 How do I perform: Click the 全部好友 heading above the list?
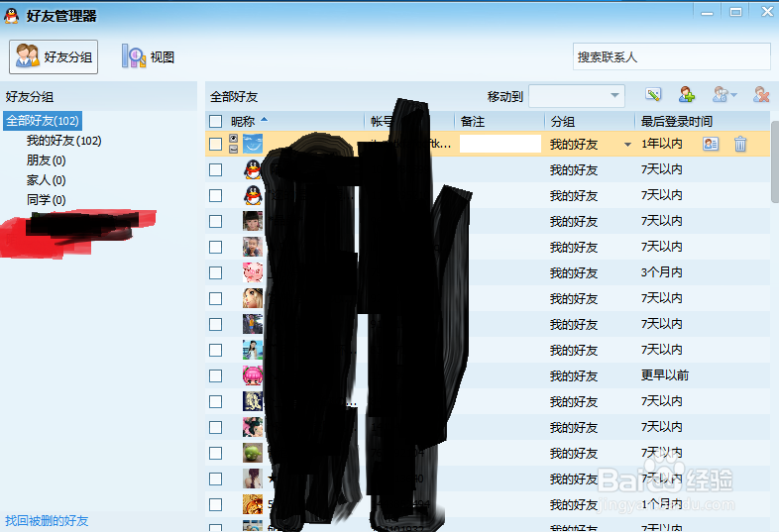click(234, 96)
